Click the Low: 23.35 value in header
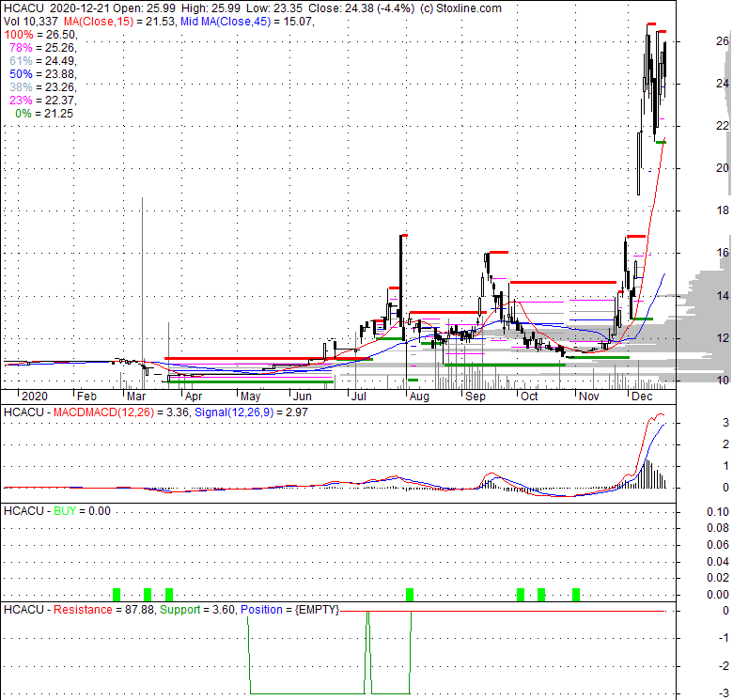733x700 pixels. pos(274,8)
